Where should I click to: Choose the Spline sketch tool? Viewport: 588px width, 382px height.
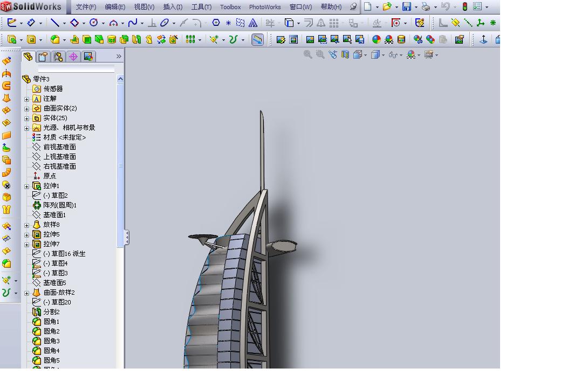[x=132, y=23]
